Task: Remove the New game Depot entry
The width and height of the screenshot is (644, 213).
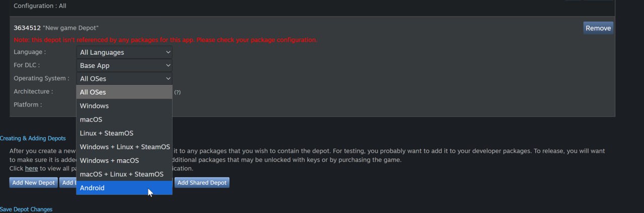Action: point(598,28)
